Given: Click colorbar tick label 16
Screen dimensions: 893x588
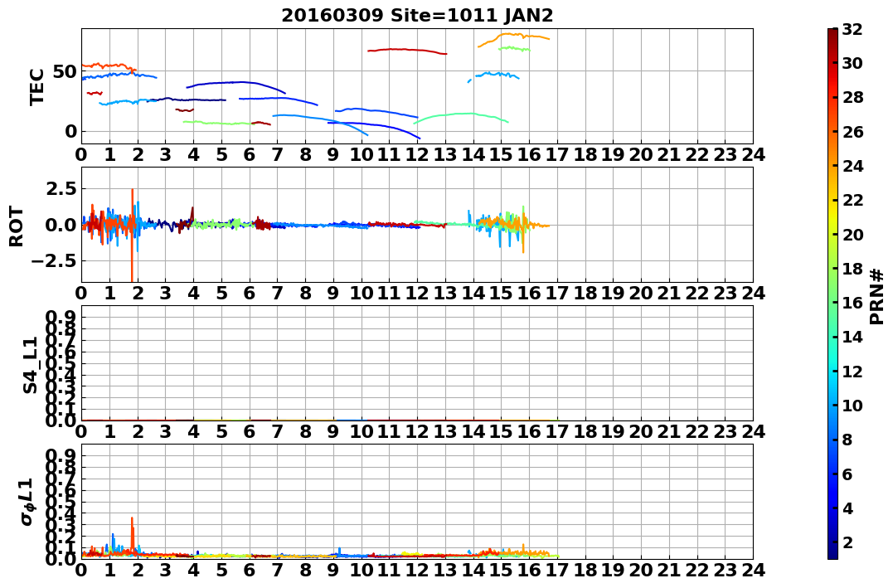Looking at the screenshot, I should [x=852, y=303].
